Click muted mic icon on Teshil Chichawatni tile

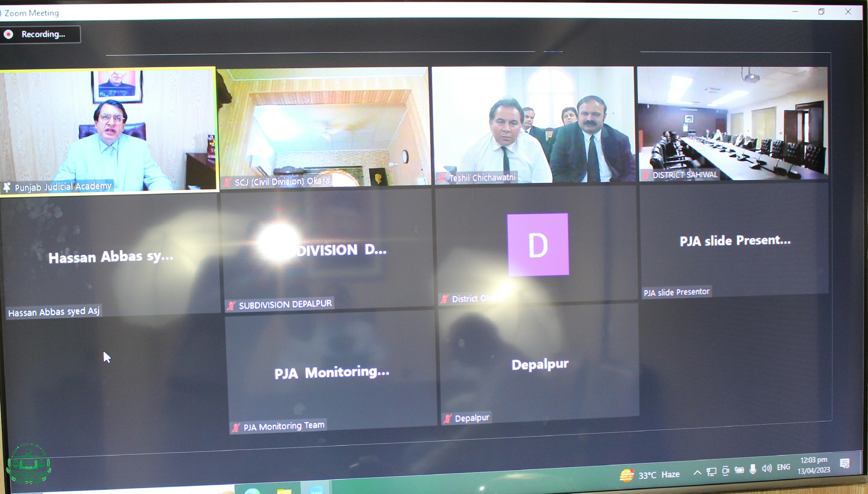(442, 178)
